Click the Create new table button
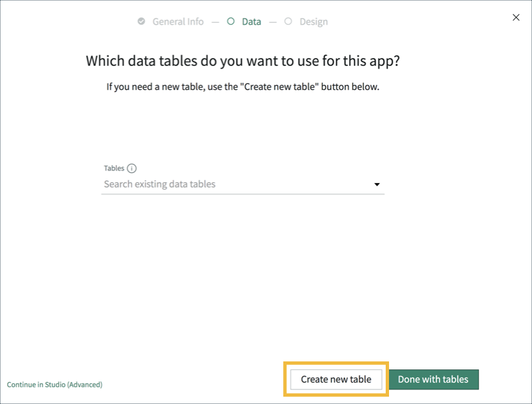Viewport: 532px width, 404px height. [x=334, y=379]
